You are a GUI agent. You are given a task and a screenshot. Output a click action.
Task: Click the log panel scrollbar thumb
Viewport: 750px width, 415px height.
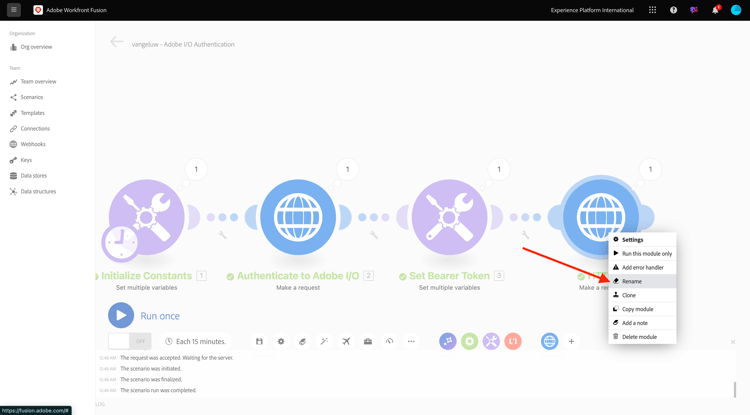coord(735,390)
